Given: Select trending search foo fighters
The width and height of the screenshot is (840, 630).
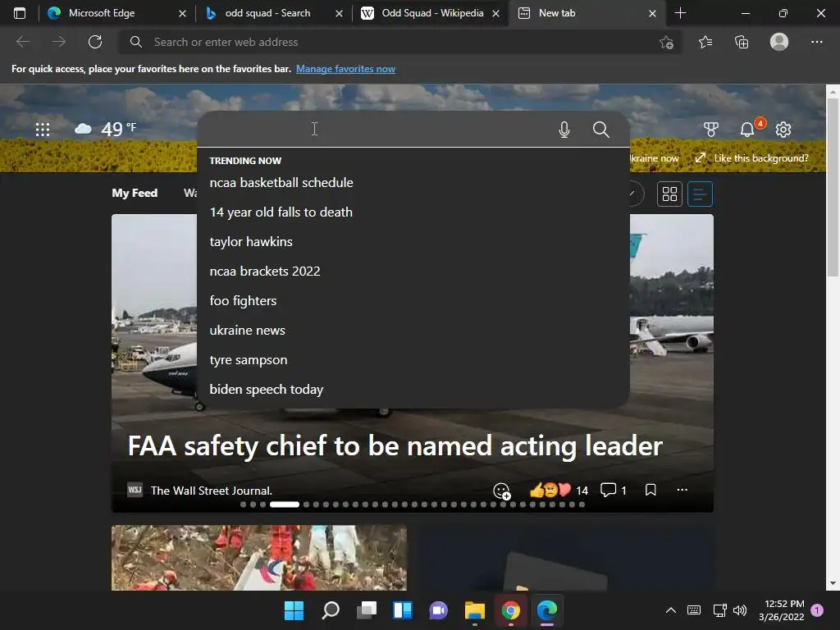Looking at the screenshot, I should point(413,300).
